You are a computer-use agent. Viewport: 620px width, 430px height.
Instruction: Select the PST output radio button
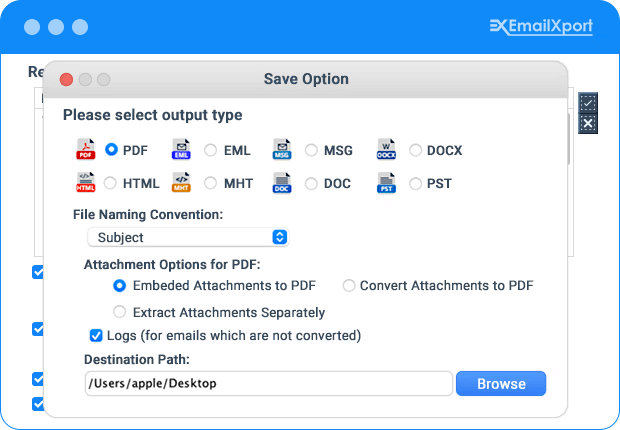click(x=416, y=184)
